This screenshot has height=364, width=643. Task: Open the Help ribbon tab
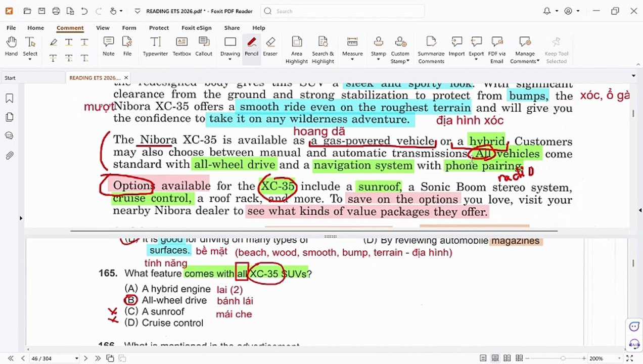[x=258, y=28]
